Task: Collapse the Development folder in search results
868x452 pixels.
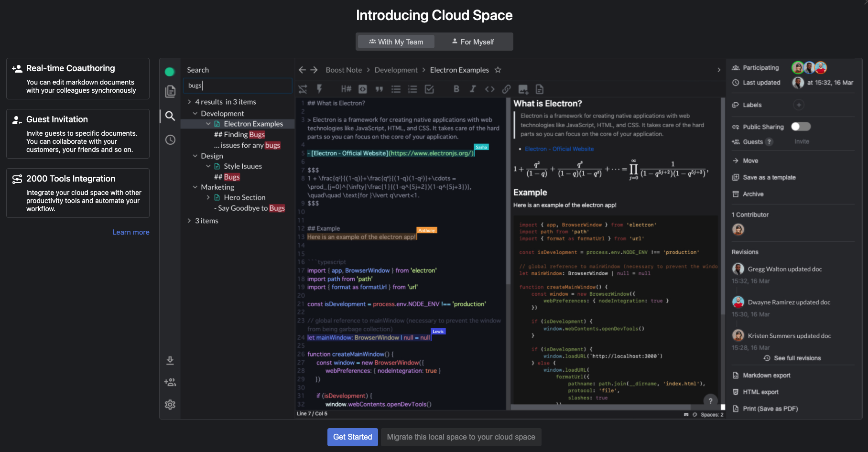Action: [195, 114]
